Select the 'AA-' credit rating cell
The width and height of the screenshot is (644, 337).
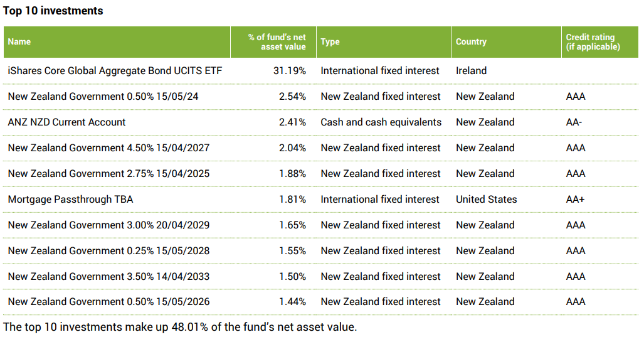pyautogui.click(x=574, y=122)
